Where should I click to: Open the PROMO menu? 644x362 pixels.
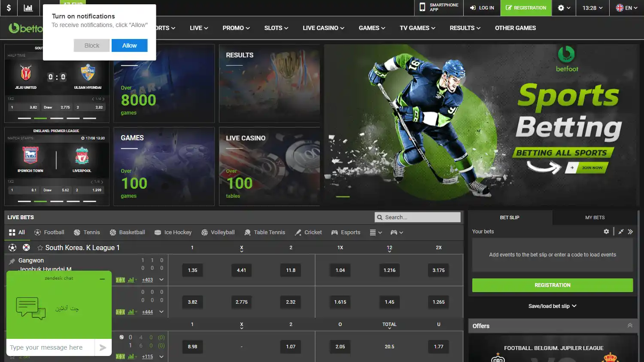pyautogui.click(x=236, y=28)
